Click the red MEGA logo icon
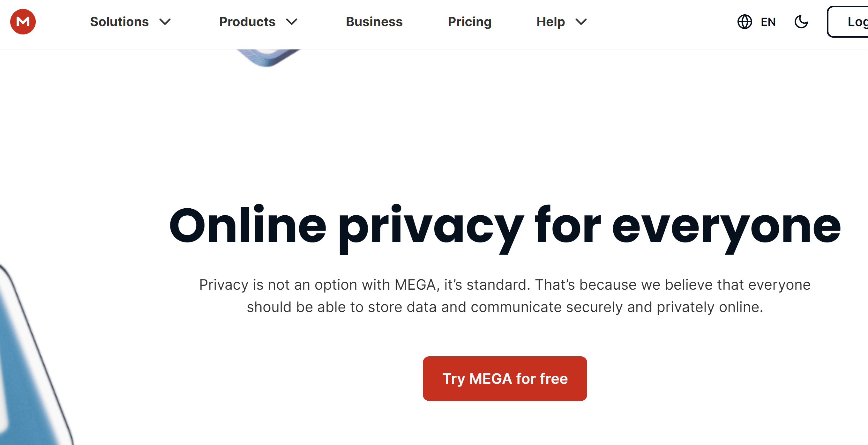This screenshot has width=868, height=445. [23, 22]
